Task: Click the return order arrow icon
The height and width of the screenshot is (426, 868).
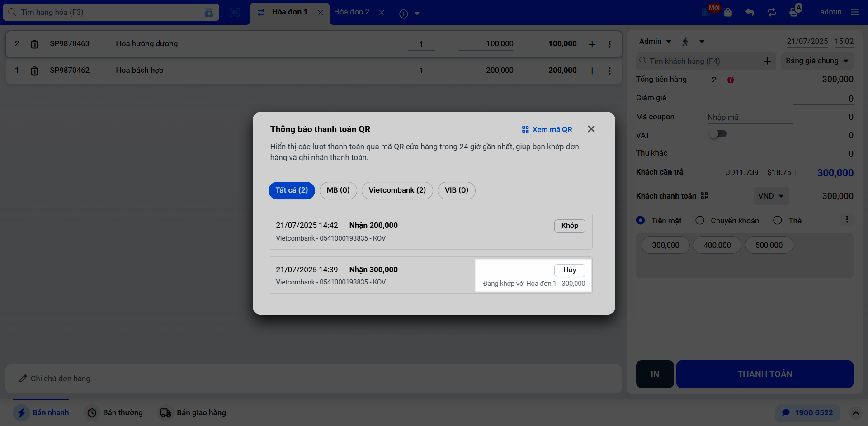Action: point(750,12)
